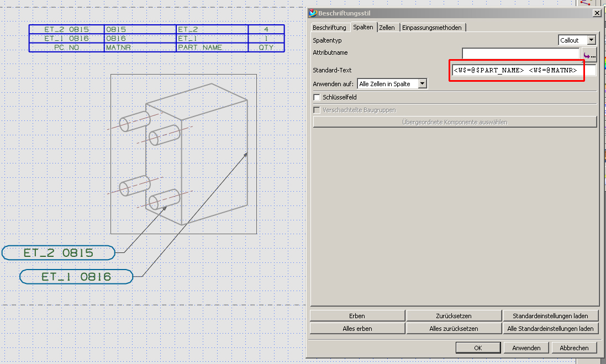The height and width of the screenshot is (364, 606).
Task: Click the table cell ET_2 0815
Action: (66, 29)
